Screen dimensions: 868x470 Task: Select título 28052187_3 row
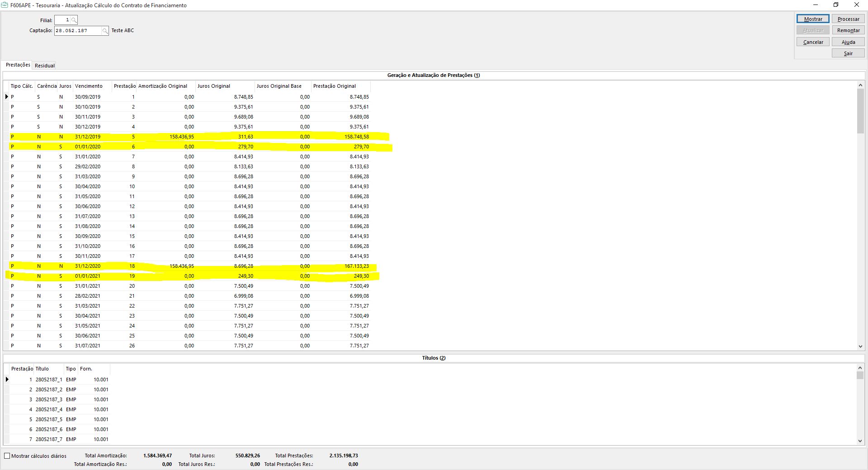point(49,399)
